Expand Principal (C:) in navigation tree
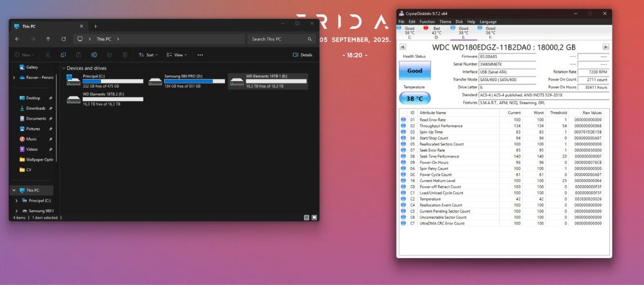 17,201
